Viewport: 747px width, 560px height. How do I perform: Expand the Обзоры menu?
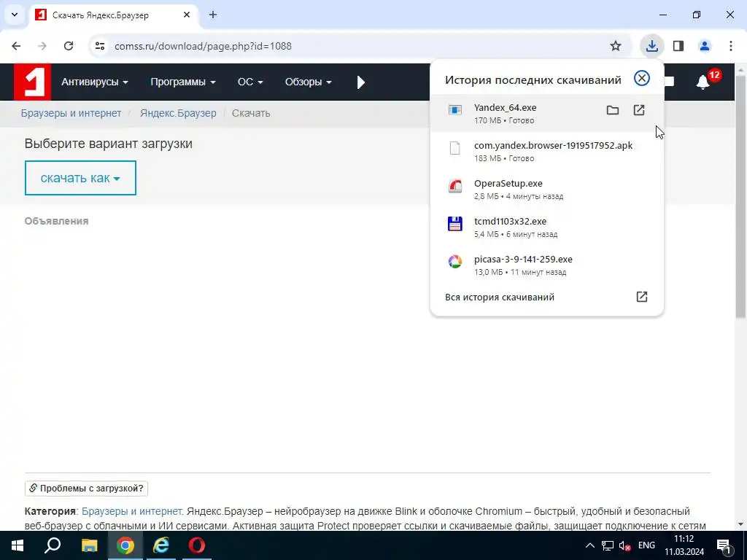pyautogui.click(x=309, y=82)
